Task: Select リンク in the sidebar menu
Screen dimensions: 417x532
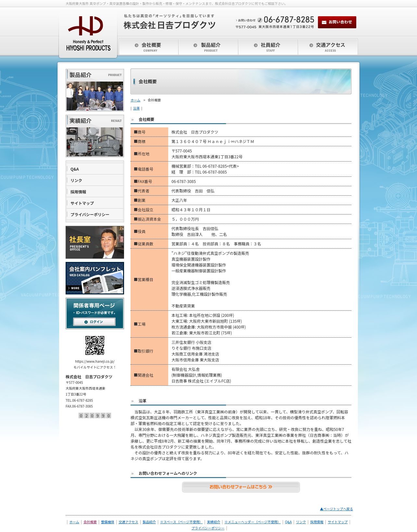Action: pyautogui.click(x=95, y=180)
